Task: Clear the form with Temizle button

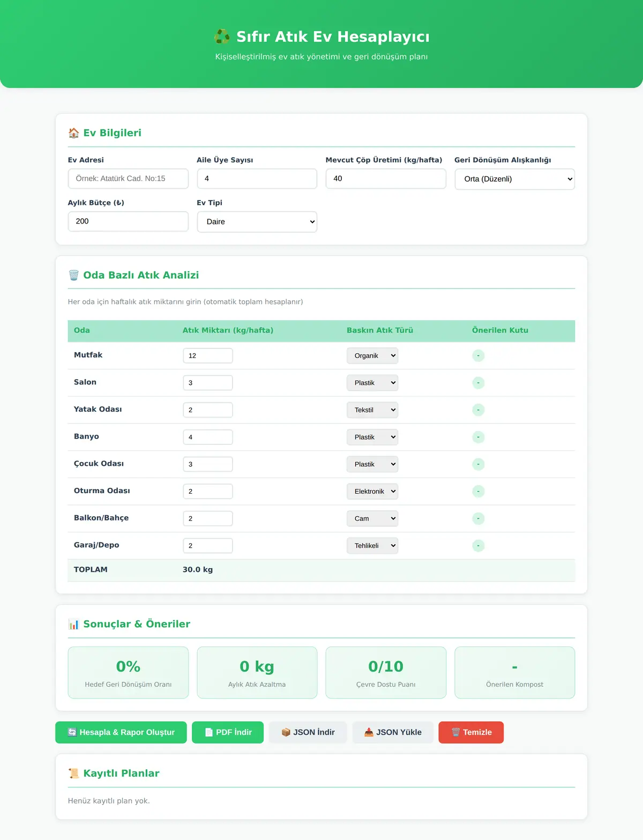Action: point(471,732)
